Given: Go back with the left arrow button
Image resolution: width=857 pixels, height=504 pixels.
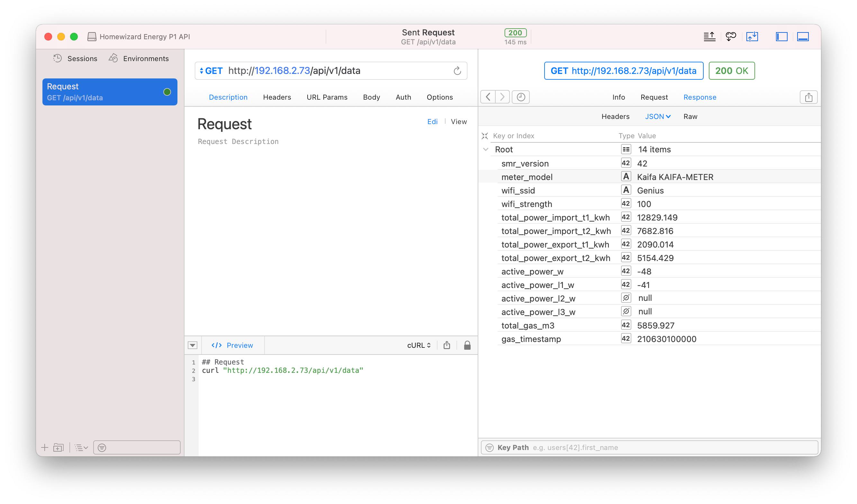Looking at the screenshot, I should (x=488, y=97).
